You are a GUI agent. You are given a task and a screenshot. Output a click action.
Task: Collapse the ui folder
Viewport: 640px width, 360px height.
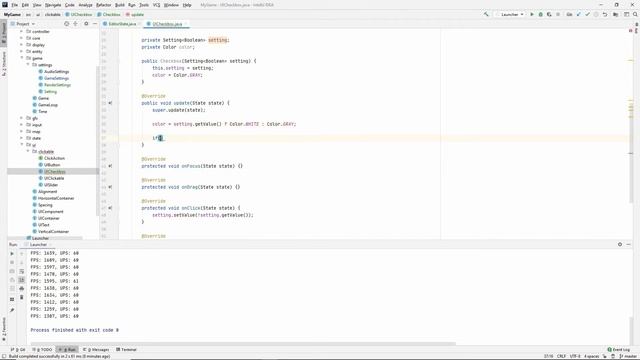pyautogui.click(x=22, y=144)
